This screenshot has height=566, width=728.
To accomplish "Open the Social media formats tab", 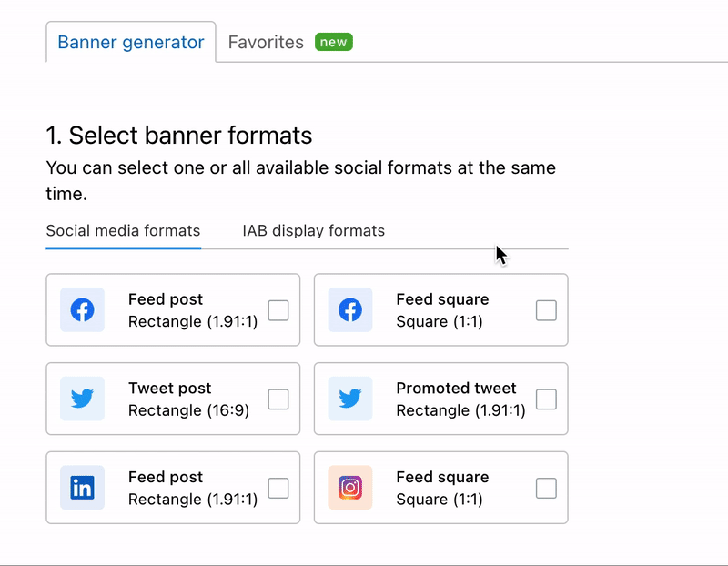I will click(x=123, y=230).
